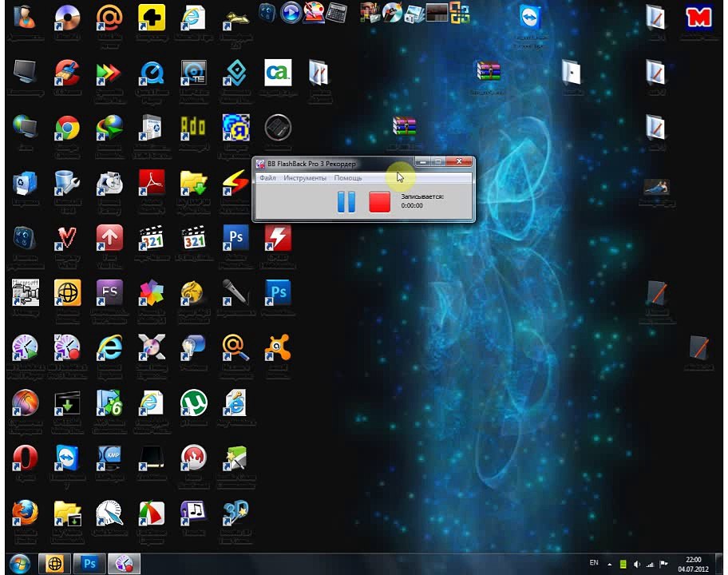Open the microphone icon shortcut
This screenshot has width=728, height=575.
(x=235, y=292)
